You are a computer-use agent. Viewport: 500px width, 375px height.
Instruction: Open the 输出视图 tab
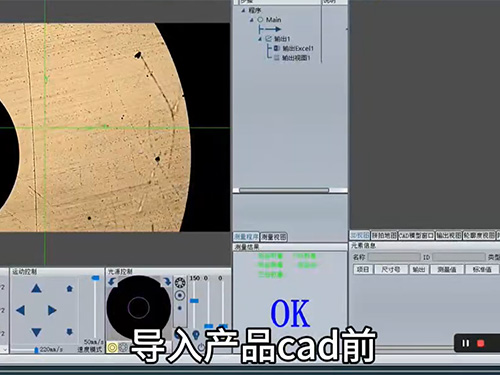(449, 235)
